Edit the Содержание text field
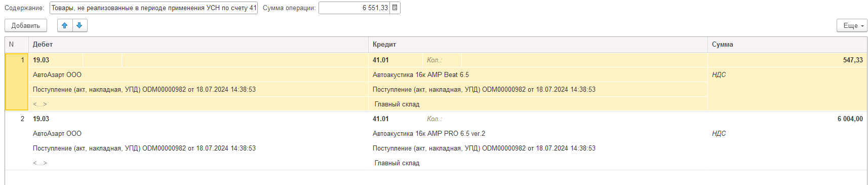 coord(153,8)
